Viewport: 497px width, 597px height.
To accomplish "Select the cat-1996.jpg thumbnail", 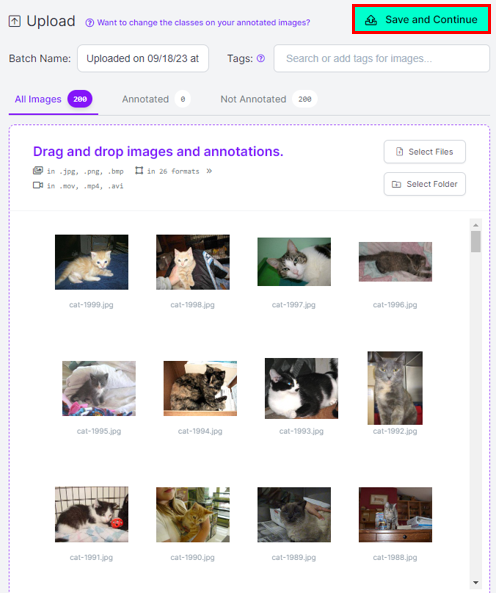I will [x=395, y=262].
